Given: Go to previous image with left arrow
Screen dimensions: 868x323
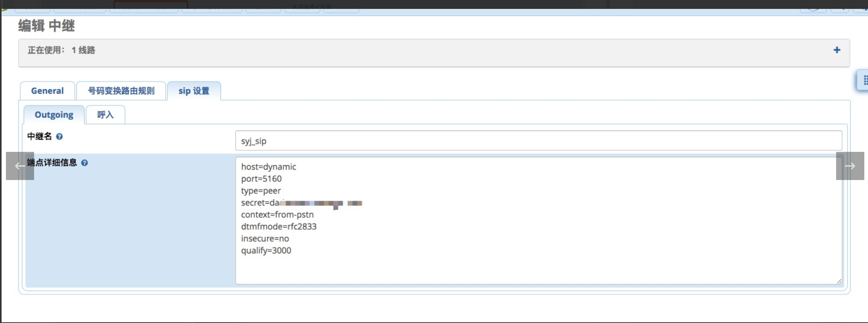Looking at the screenshot, I should pos(20,166).
